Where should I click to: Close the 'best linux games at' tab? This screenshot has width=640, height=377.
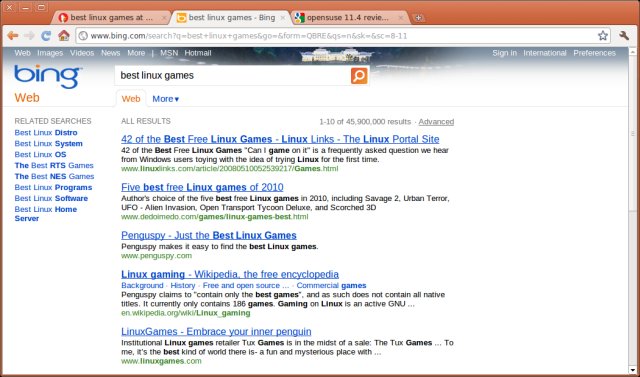pos(164,18)
